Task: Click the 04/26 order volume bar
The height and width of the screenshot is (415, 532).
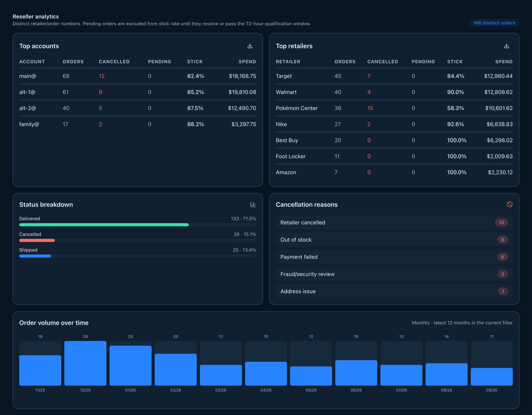Action: coord(266,374)
